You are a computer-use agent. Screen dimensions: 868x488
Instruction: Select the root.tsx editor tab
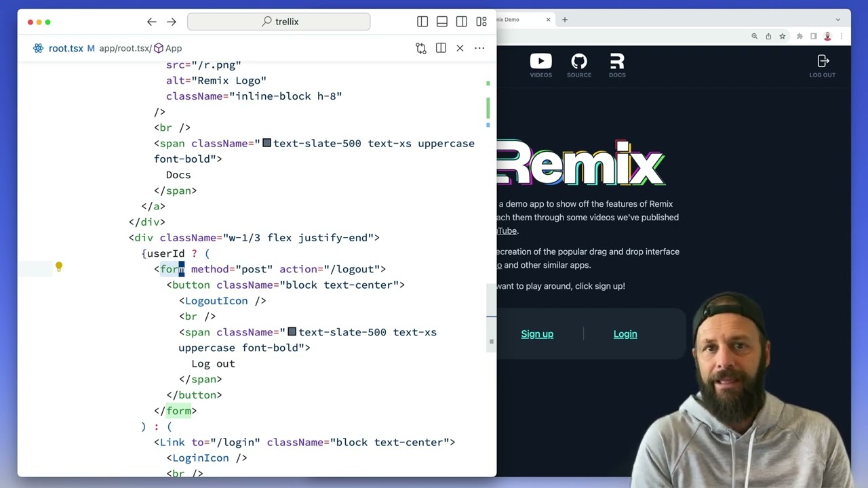point(65,48)
